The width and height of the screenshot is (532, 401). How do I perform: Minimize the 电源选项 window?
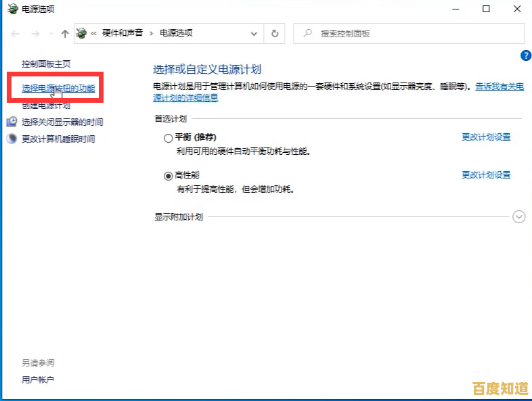click(456, 9)
